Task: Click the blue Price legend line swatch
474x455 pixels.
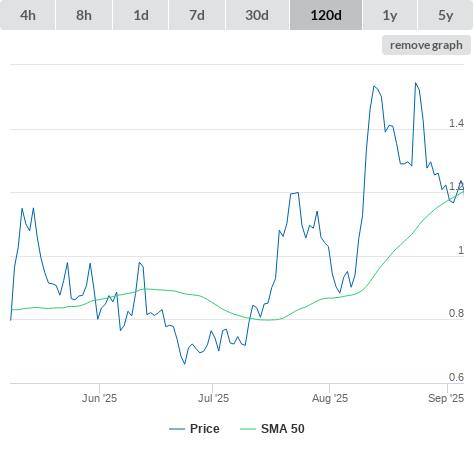Action: [x=177, y=429]
